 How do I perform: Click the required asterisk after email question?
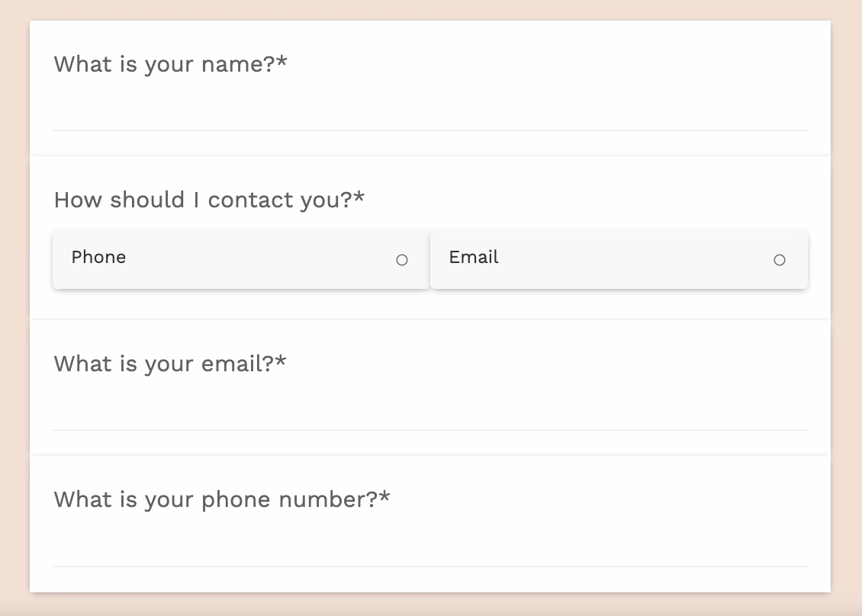(281, 362)
